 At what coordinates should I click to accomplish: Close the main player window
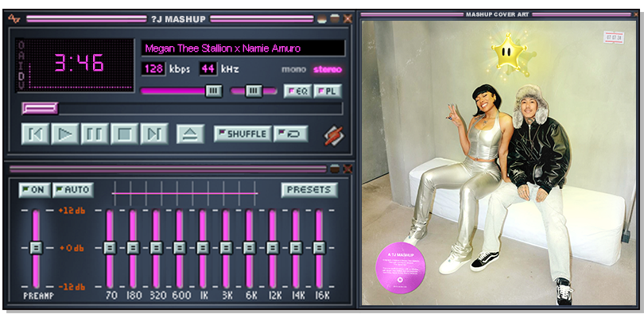click(348, 18)
